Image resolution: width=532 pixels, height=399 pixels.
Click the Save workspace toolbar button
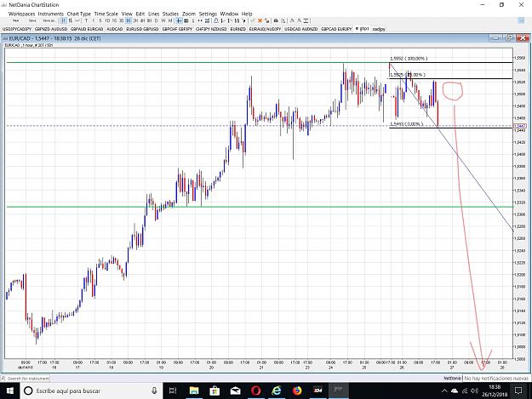tap(32, 20)
